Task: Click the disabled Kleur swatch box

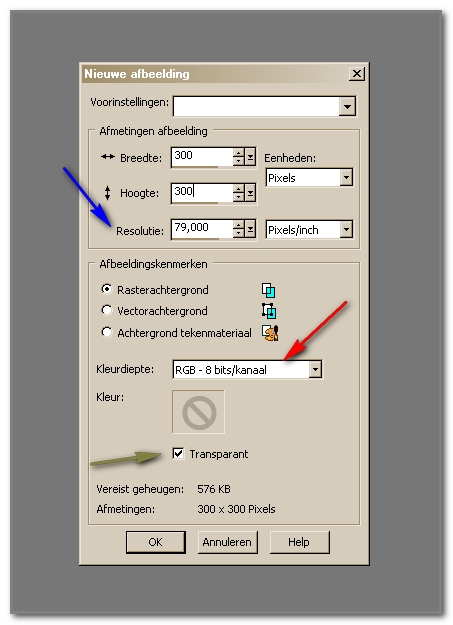Action: click(198, 412)
